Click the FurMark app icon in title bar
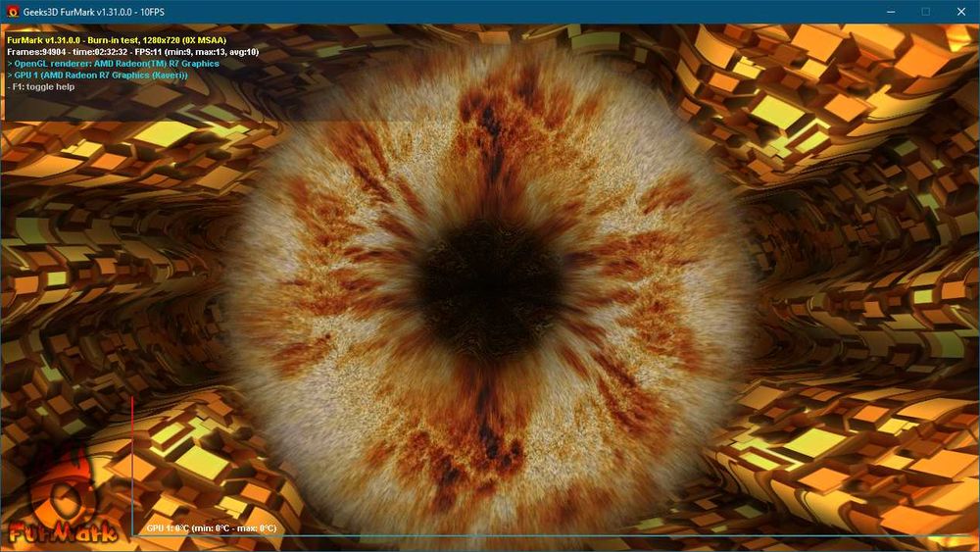 click(x=13, y=11)
